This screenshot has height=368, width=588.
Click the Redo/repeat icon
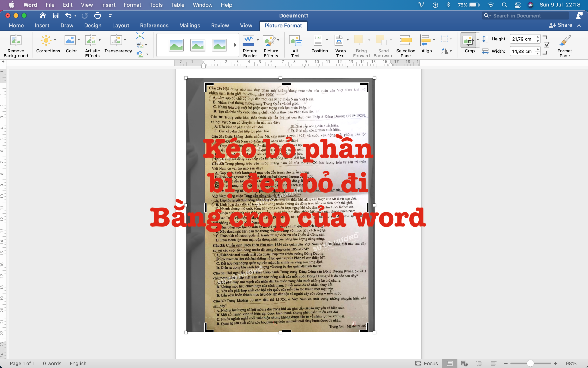click(x=85, y=16)
